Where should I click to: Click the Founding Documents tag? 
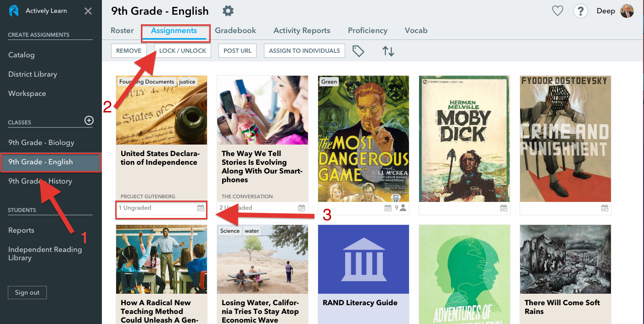(146, 82)
